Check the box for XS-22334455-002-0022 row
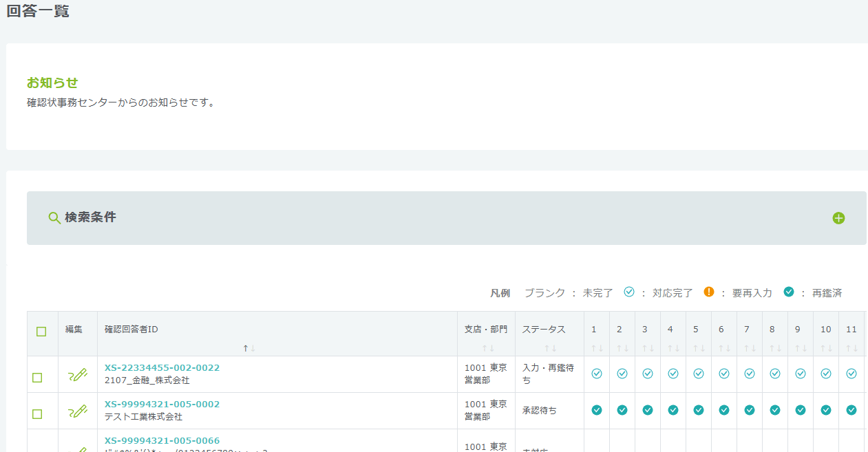868x452 pixels. point(37,378)
